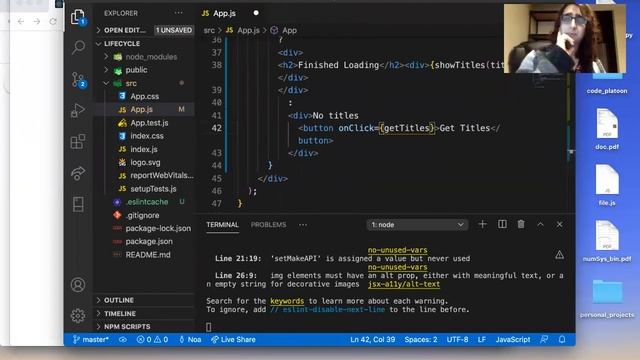Image resolution: width=640 pixels, height=360 pixels.
Task: Change language mode via JavaScript indicator
Action: tap(513, 339)
